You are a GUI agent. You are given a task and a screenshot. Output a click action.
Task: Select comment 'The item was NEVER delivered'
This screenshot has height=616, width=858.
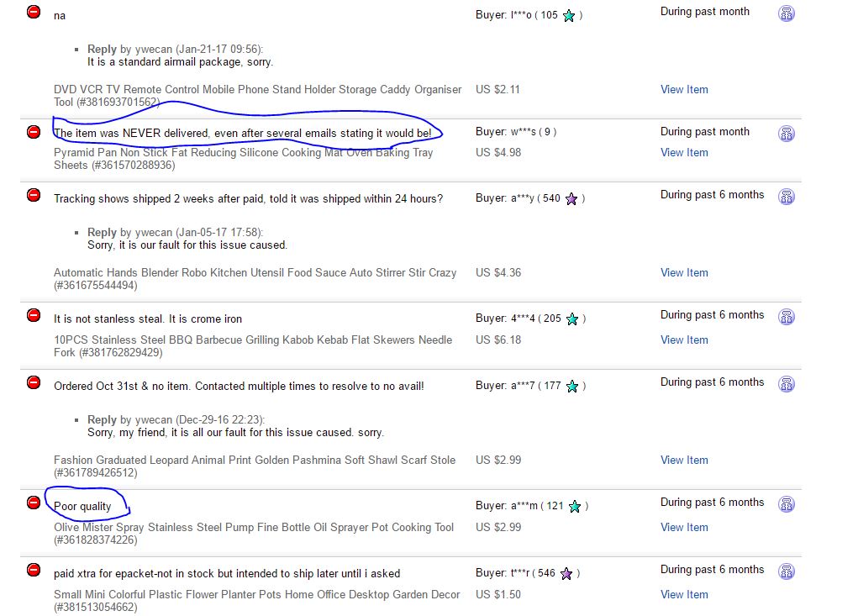click(x=242, y=133)
